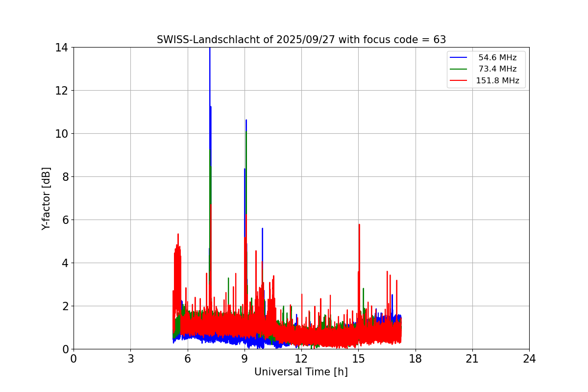Click x-axis tick label 9
The image size is (588, 392).
coord(245,359)
